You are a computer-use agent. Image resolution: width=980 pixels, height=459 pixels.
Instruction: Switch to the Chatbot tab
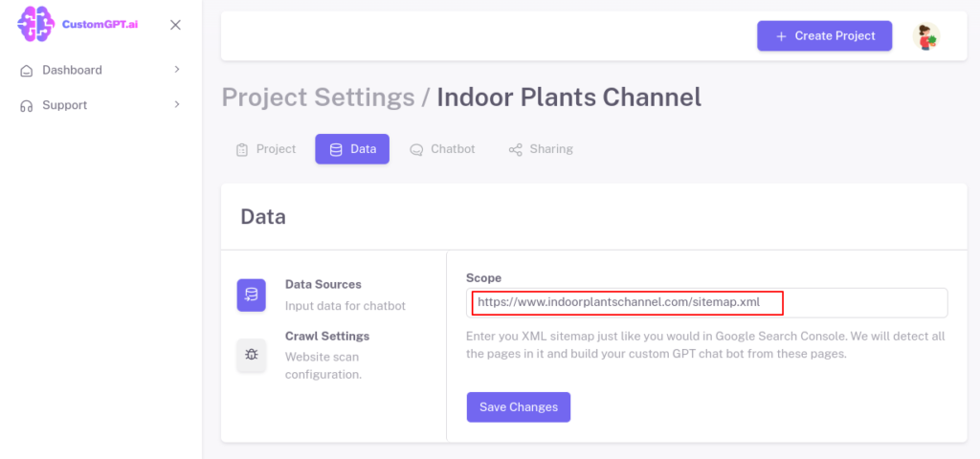(x=442, y=149)
